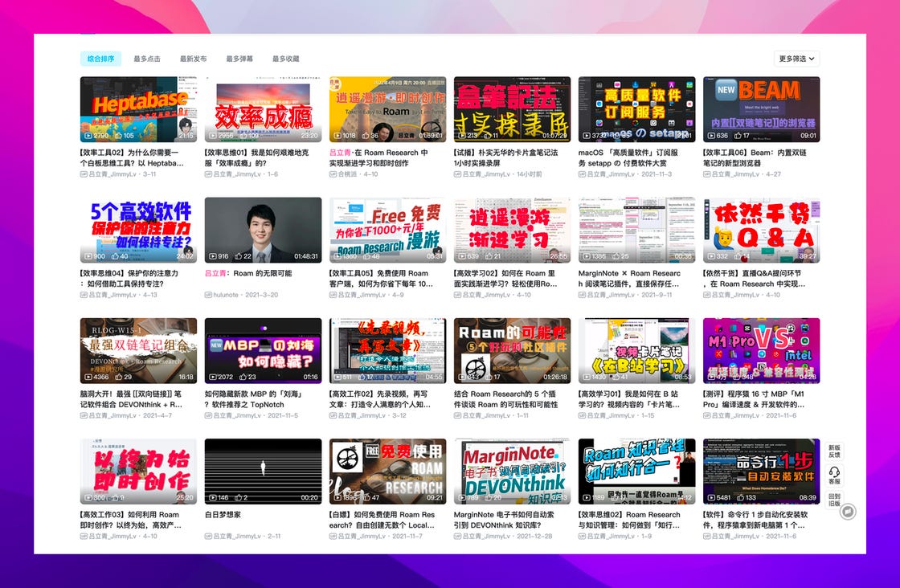Open title 脑洞大开！最强[[双向链接]]笔记软件组合

coord(132,399)
